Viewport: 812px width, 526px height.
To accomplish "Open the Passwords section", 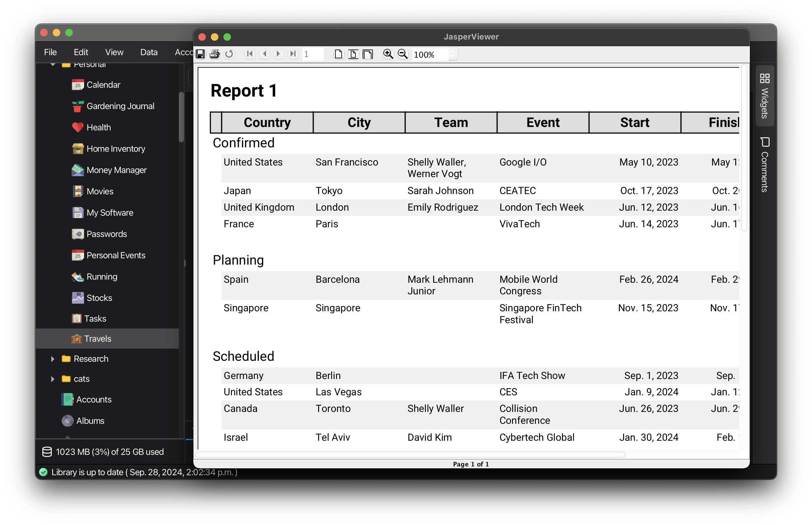I will (x=106, y=234).
